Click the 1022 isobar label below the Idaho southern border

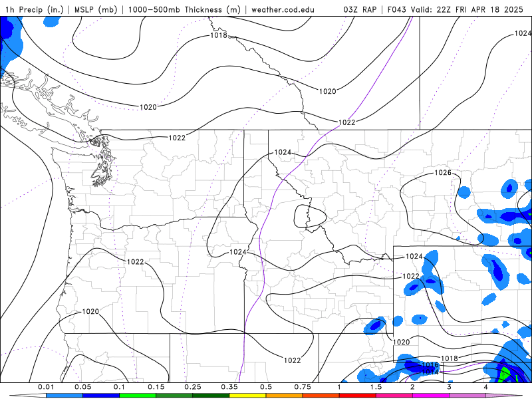click(x=292, y=360)
